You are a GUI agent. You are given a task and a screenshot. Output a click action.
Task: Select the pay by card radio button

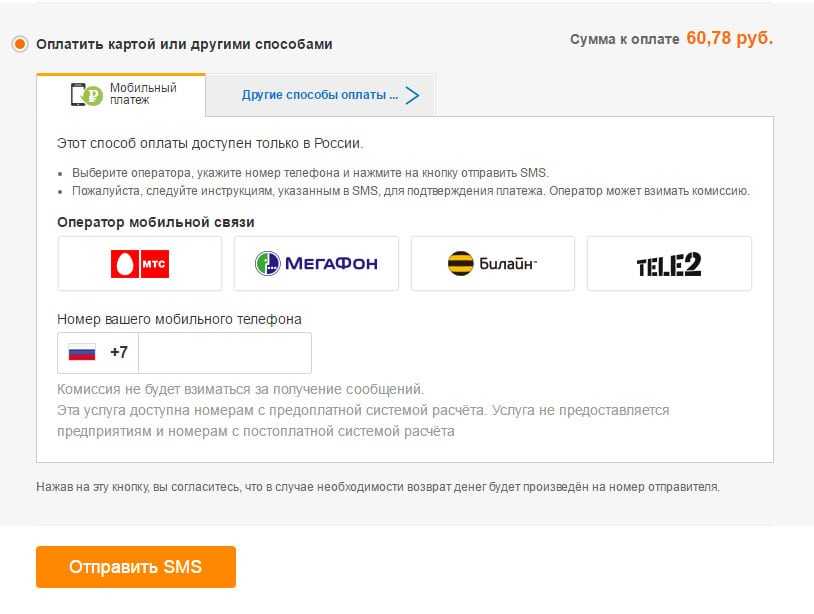[x=19, y=44]
